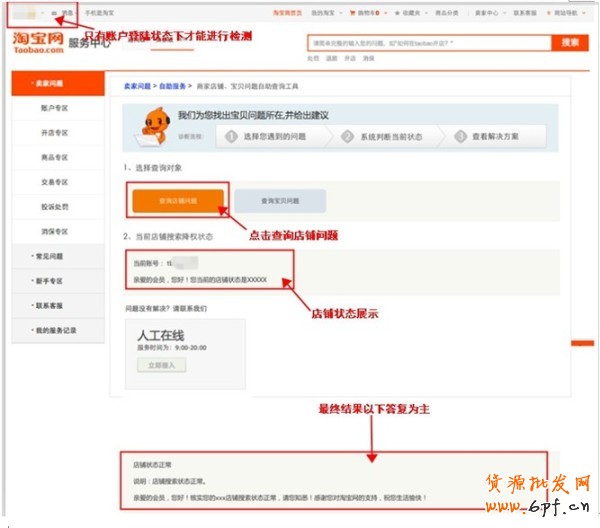Viewport: 600px width, 528px height.
Task: Expand 我的淘宝 dropdown in top bar
Action: click(x=324, y=13)
